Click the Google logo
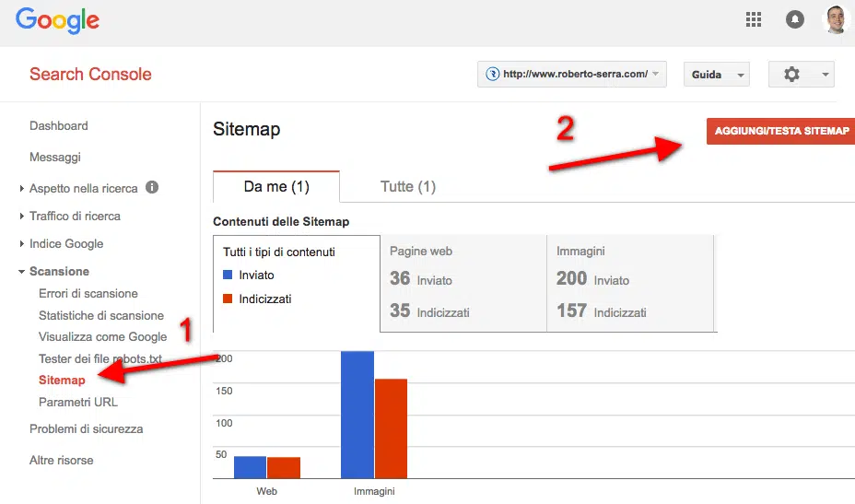855x504 pixels. point(57,20)
